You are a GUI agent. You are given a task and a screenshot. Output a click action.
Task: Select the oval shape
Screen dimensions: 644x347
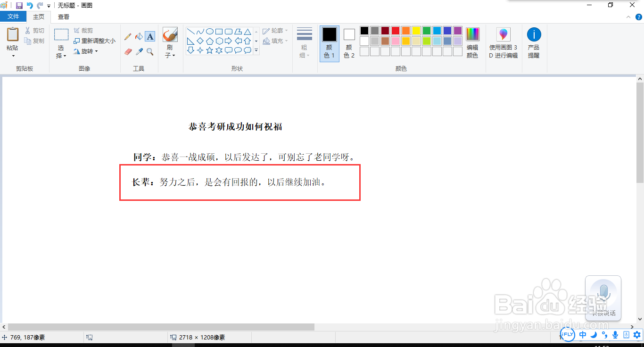click(210, 30)
